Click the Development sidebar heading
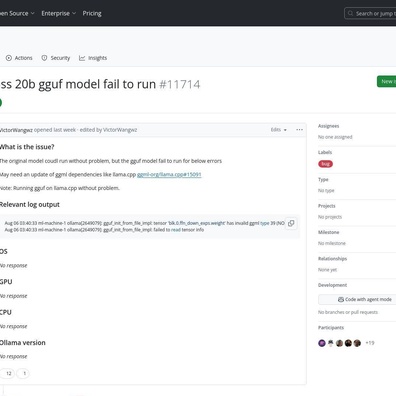Viewport: 396px width, 396px height. pos(332,285)
